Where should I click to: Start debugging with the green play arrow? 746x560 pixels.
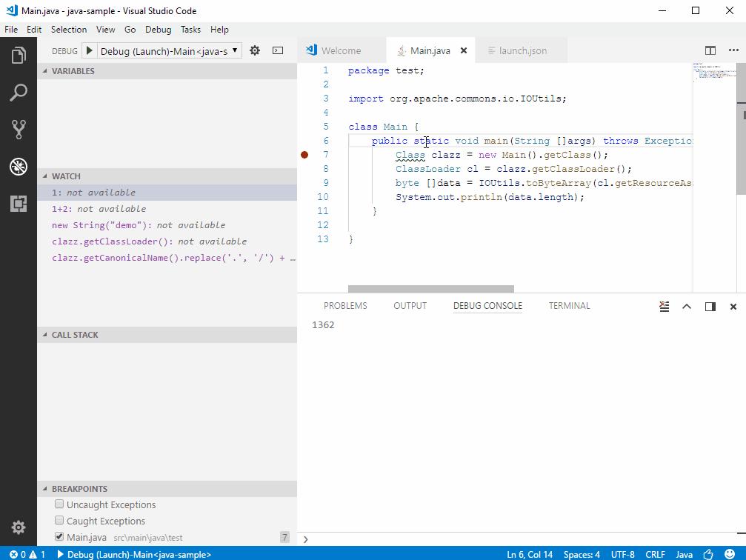click(89, 50)
